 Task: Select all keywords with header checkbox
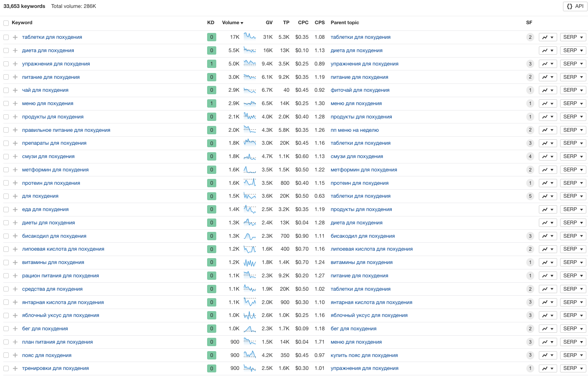coord(6,23)
